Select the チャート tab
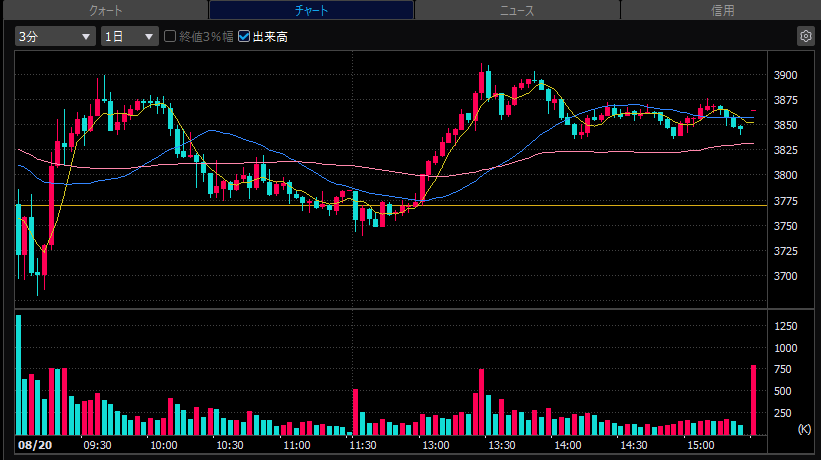Image resolution: width=821 pixels, height=460 pixels. pos(312,10)
